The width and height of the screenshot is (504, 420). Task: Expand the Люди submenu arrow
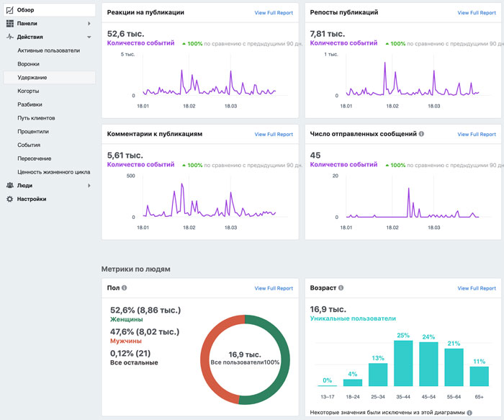click(x=89, y=186)
